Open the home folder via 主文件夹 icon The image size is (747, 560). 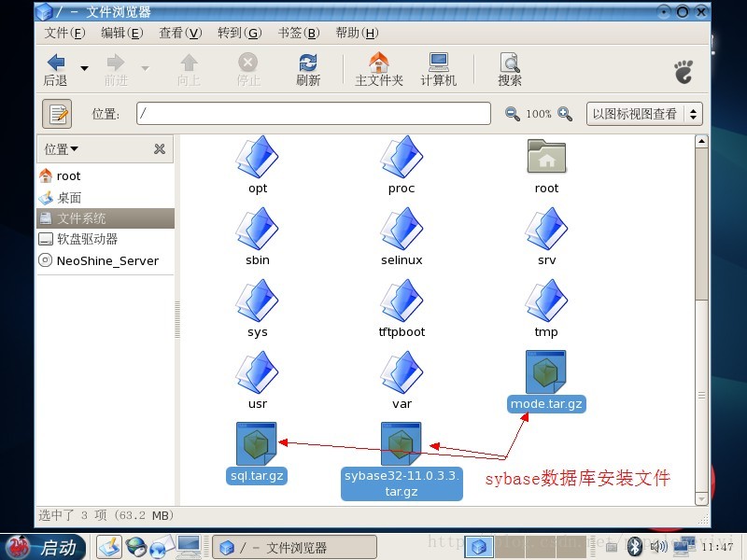click(378, 68)
